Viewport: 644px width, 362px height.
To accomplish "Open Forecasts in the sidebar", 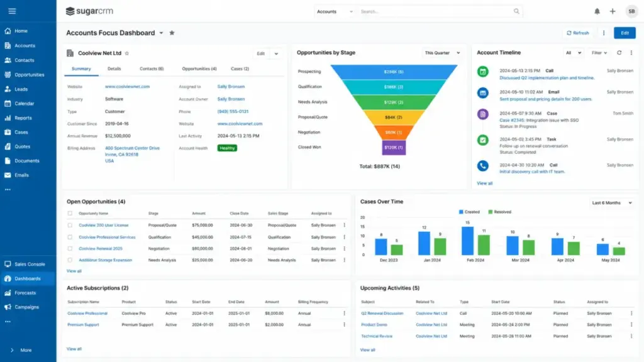I will pyautogui.click(x=25, y=293).
